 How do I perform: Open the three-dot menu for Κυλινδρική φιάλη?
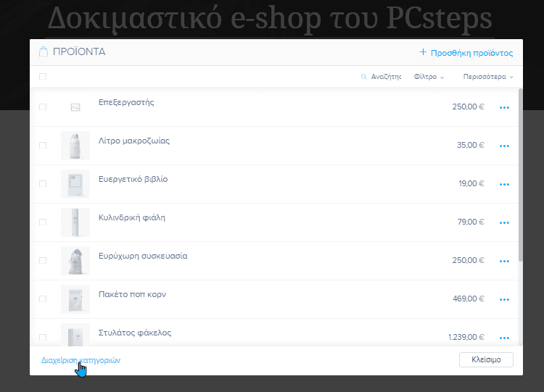pos(504,223)
